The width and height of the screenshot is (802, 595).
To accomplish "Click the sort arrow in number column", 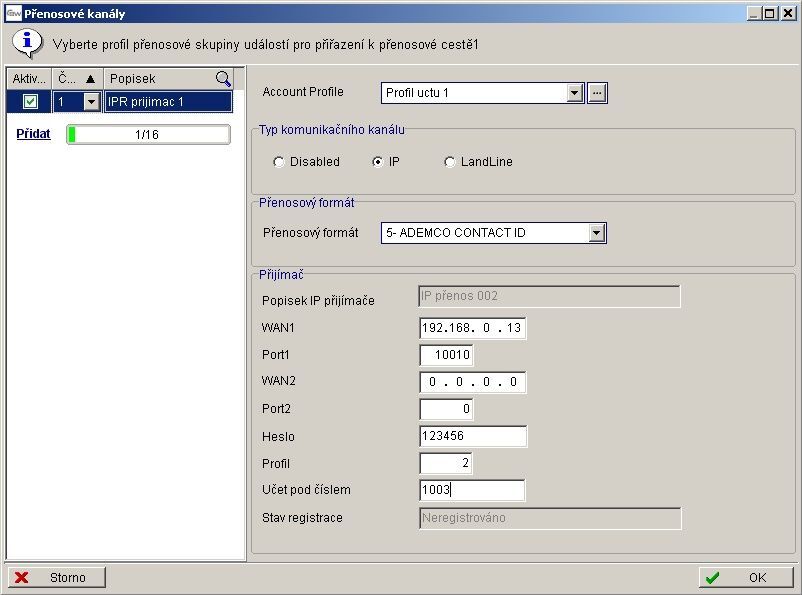I will pyautogui.click(x=90, y=78).
